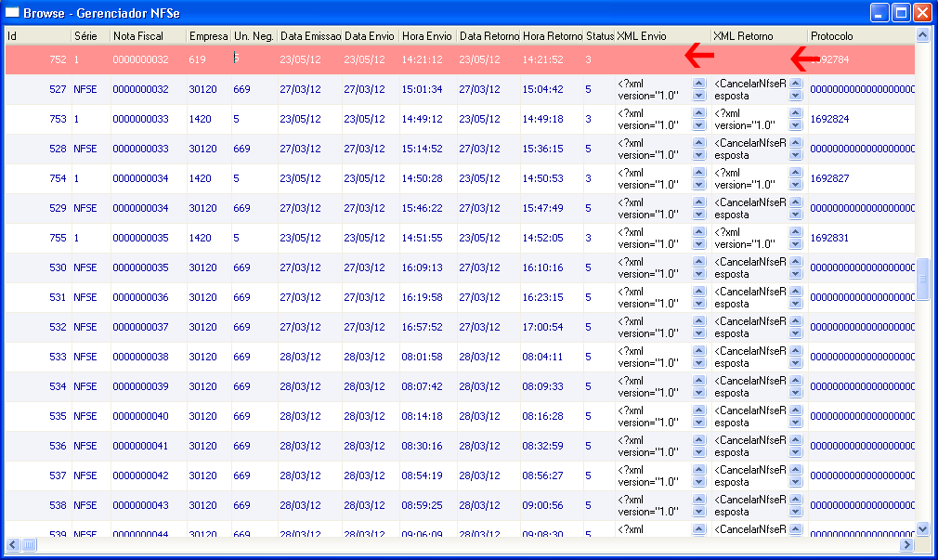
Task: Click down arrow in XML Envio cell of row 527
Action: coord(698,96)
